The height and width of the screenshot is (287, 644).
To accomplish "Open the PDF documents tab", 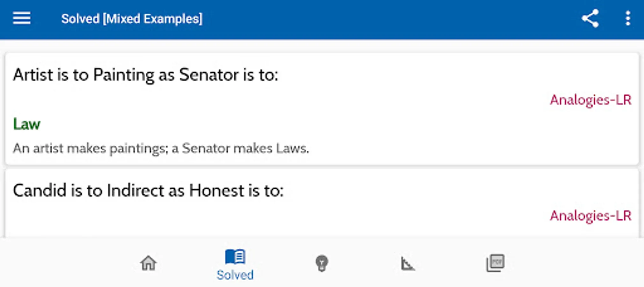I will [x=495, y=263].
